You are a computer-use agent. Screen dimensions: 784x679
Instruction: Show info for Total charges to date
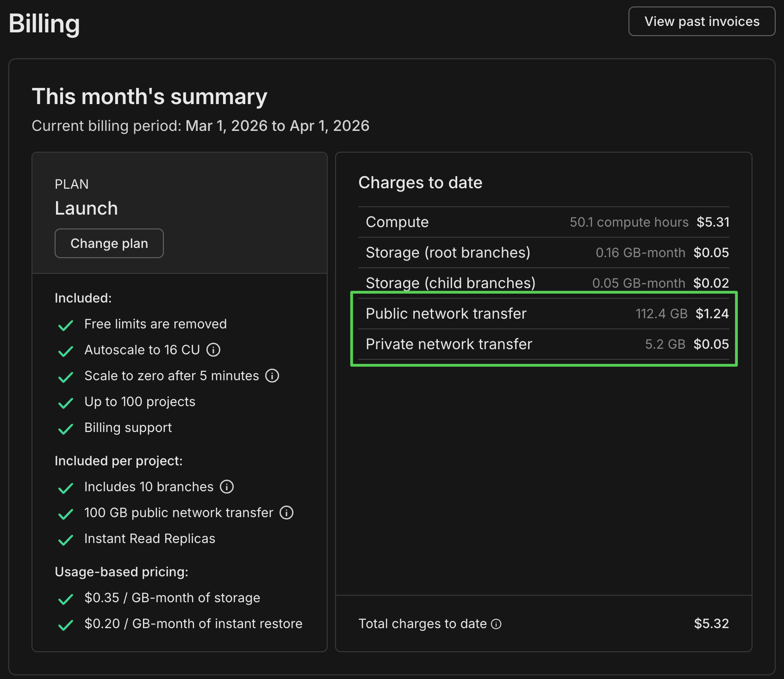coord(496,624)
